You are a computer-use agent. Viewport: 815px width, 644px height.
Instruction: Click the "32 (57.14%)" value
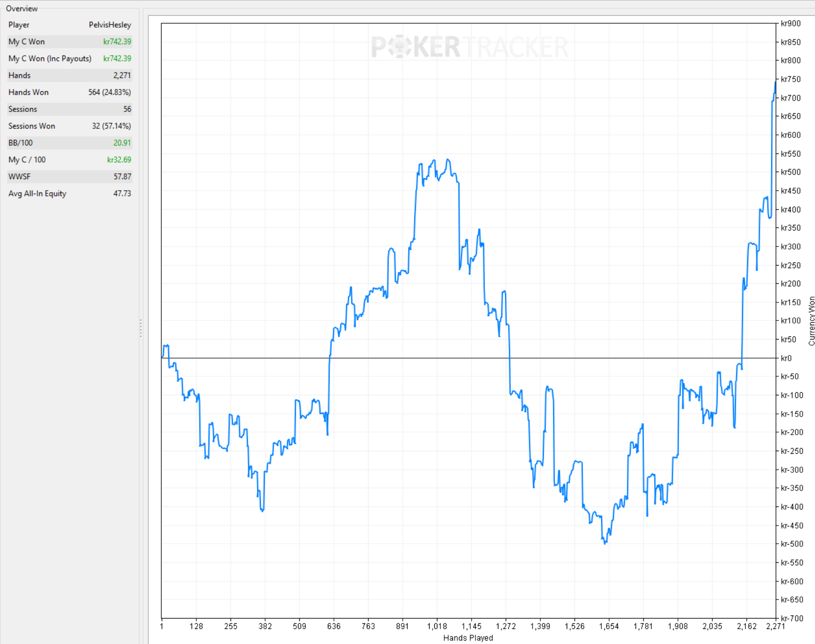(111, 126)
